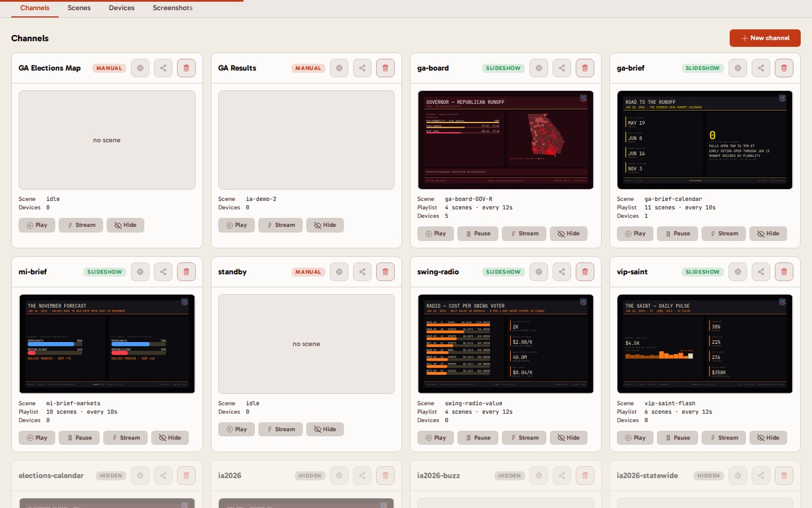Create a New channel
The height and width of the screenshot is (508, 812).
(765, 38)
